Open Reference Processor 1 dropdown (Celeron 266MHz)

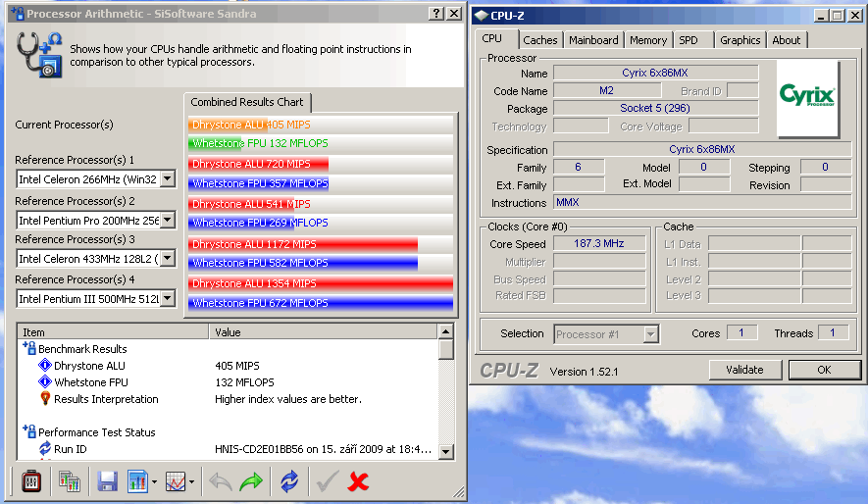167,179
